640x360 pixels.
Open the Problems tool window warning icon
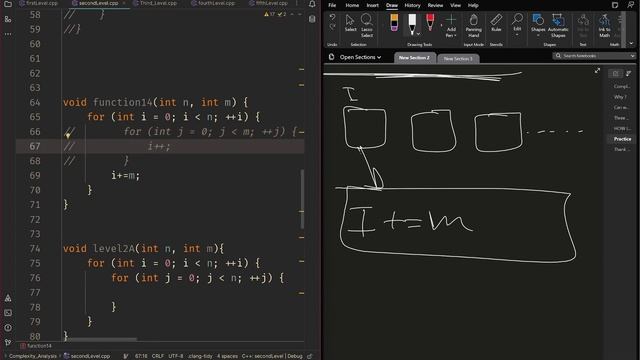(x=8, y=298)
